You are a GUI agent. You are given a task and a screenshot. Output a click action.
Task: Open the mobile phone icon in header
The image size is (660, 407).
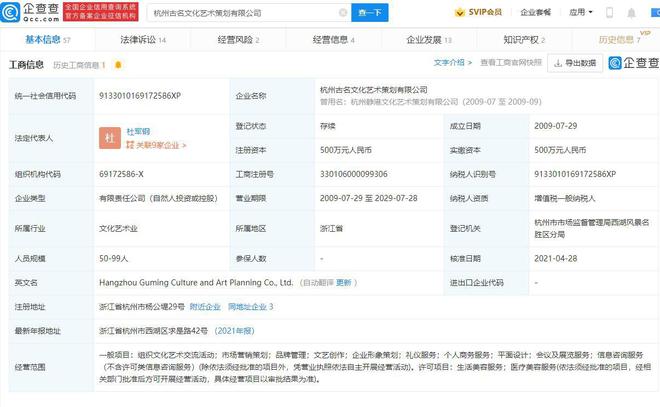tap(609, 13)
